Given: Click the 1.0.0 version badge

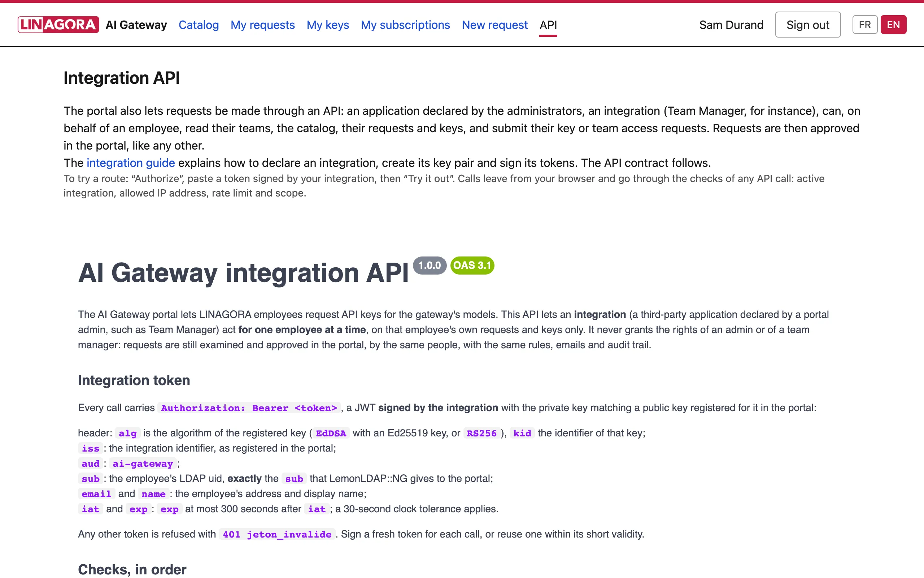Looking at the screenshot, I should (430, 265).
